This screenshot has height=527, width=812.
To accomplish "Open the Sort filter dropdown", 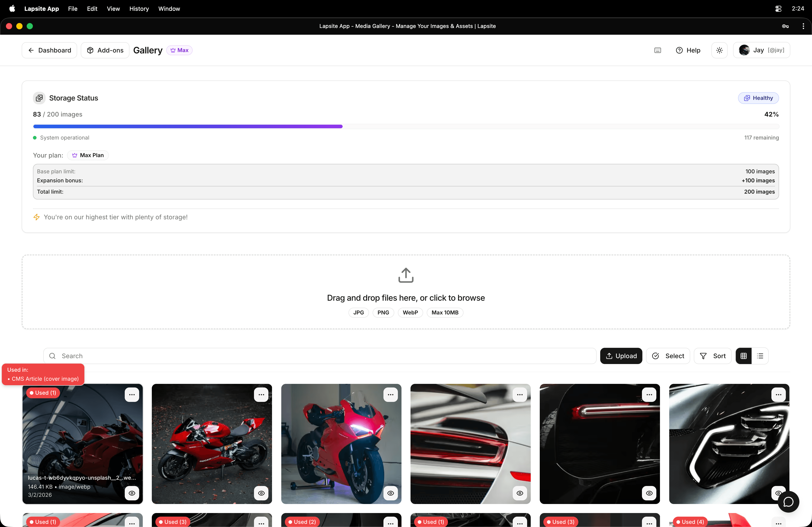I will click(x=712, y=356).
